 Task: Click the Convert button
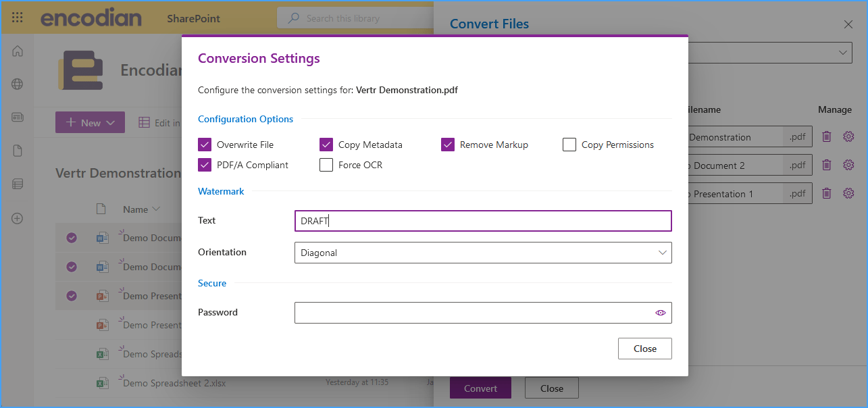tap(480, 388)
